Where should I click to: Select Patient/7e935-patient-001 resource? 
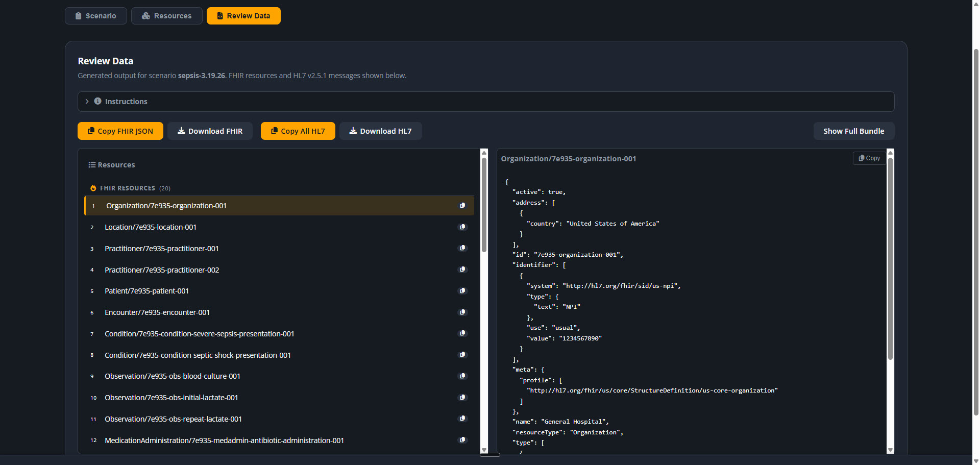pos(279,291)
